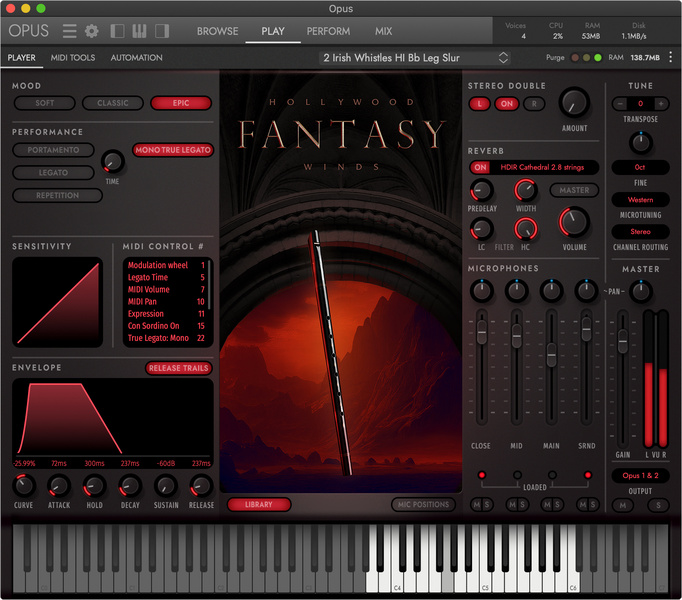
Task: Open the settings gear
Action: pyautogui.click(x=91, y=31)
